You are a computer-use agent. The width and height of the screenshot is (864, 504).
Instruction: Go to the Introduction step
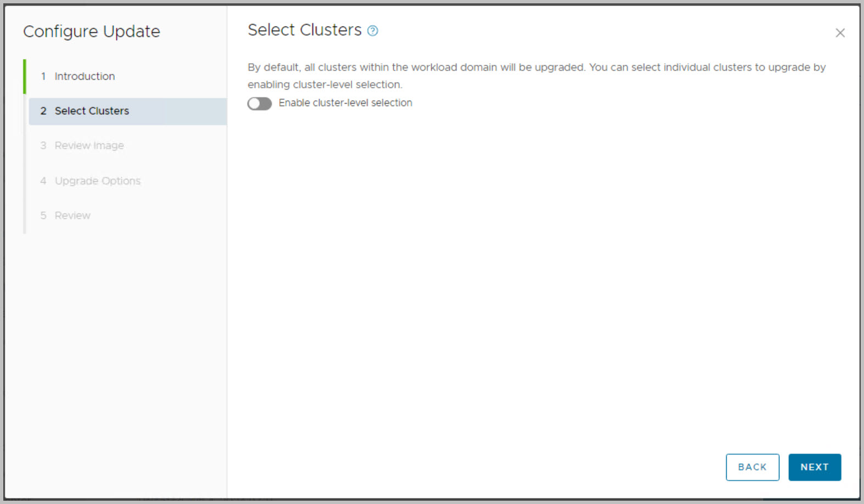pyautogui.click(x=85, y=76)
